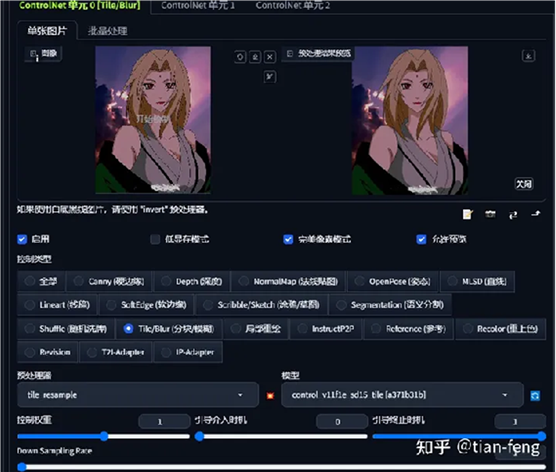
Task: Refresh the model list icon
Action: (535, 395)
